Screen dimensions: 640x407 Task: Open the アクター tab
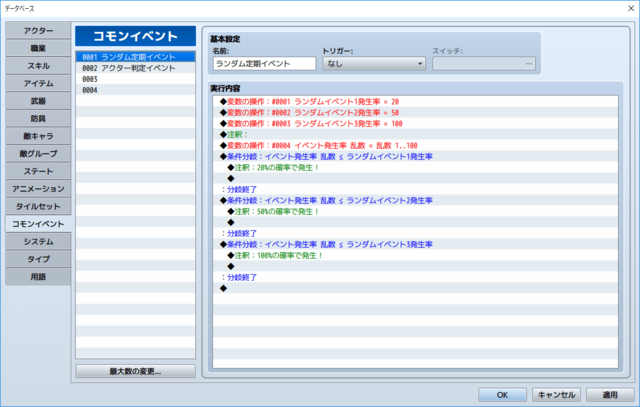point(38,31)
